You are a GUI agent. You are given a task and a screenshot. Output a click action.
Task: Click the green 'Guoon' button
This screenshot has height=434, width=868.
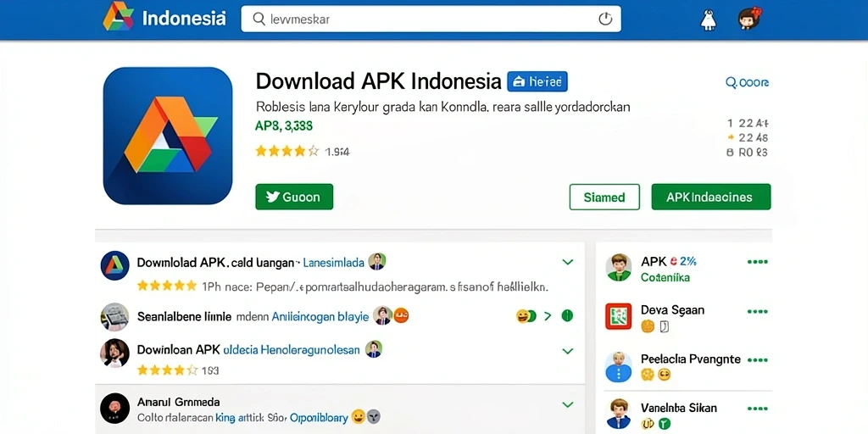click(x=294, y=197)
